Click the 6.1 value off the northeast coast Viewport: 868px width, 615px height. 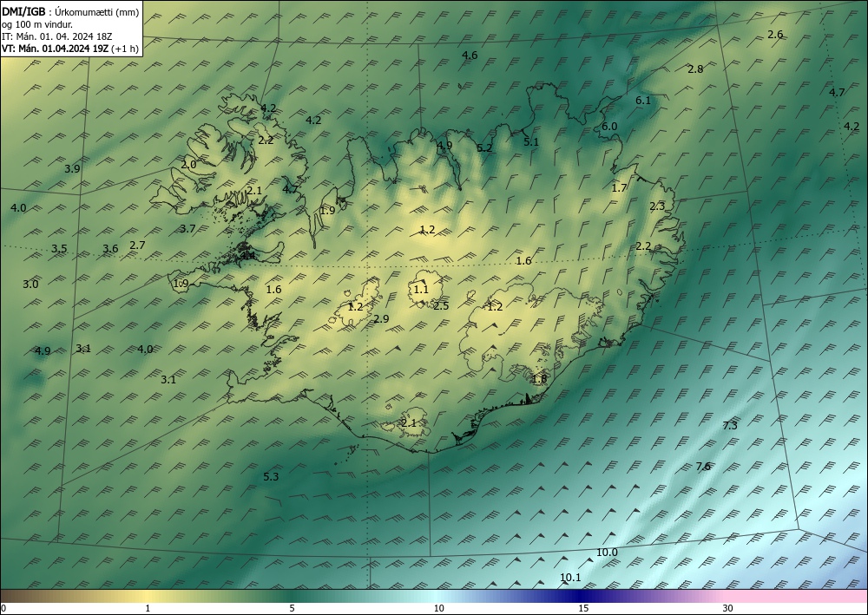pyautogui.click(x=642, y=101)
